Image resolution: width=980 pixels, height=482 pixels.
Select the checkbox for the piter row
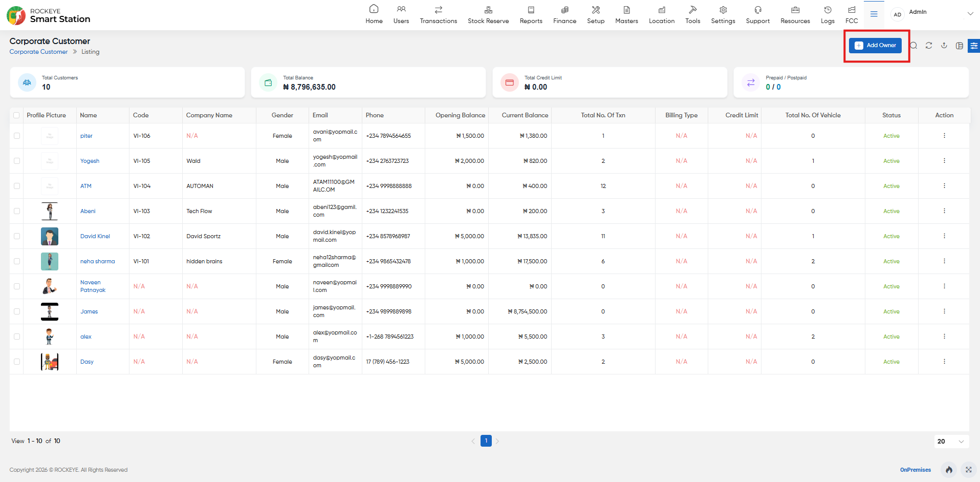tap(17, 136)
